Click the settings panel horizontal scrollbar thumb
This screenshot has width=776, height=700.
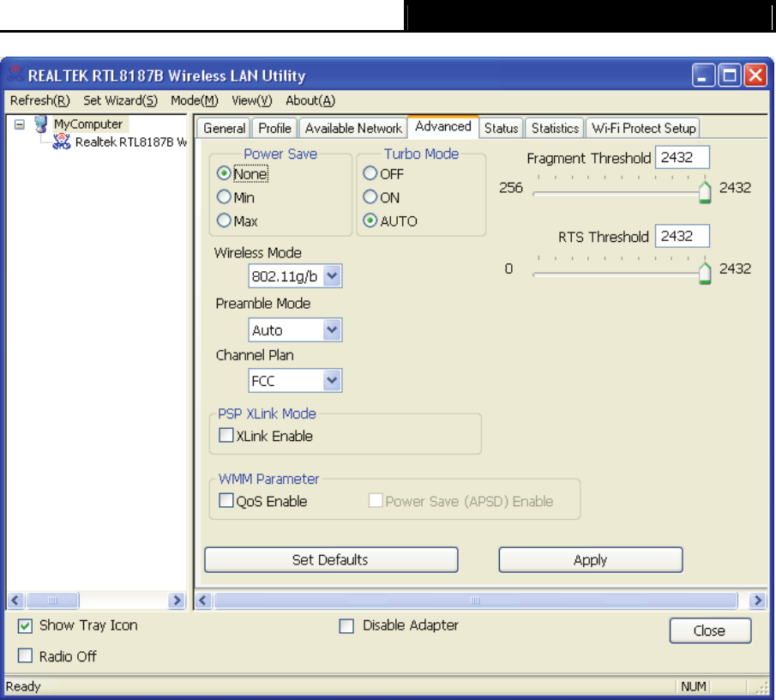[x=475, y=600]
